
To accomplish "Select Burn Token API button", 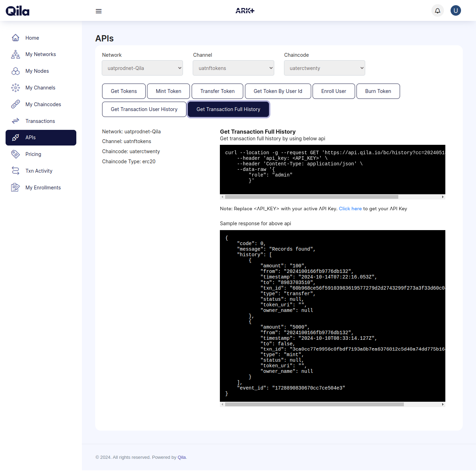I will pyautogui.click(x=378, y=91).
